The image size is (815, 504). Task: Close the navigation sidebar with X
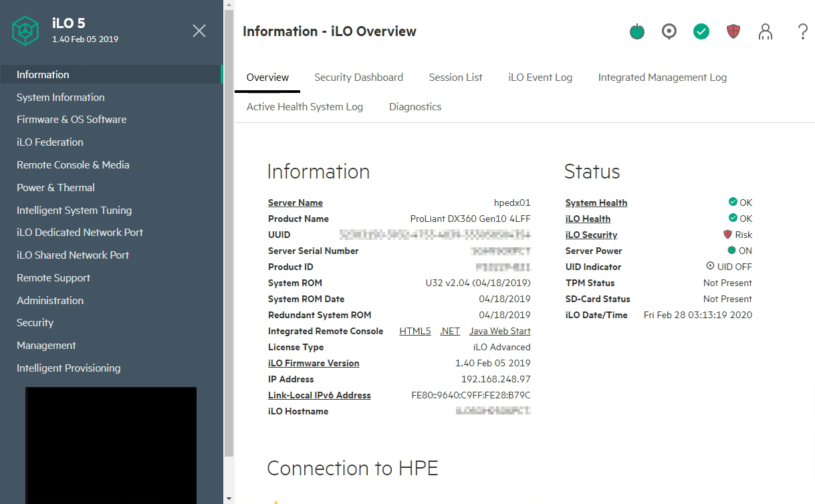(199, 31)
